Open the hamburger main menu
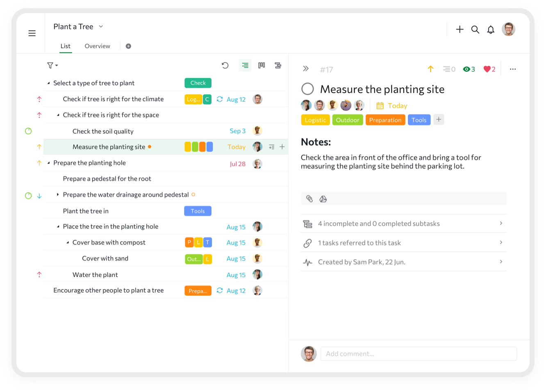The image size is (546, 392). click(32, 33)
